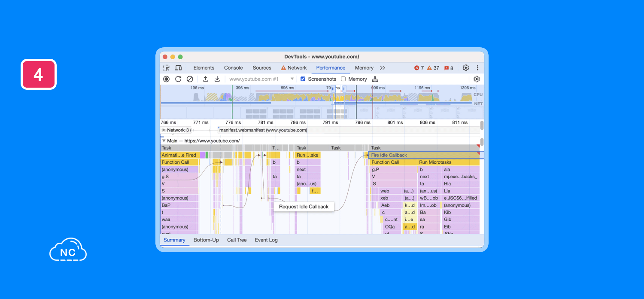The width and height of the screenshot is (644, 299).
Task: Select the Summary tab
Action: [x=174, y=240]
